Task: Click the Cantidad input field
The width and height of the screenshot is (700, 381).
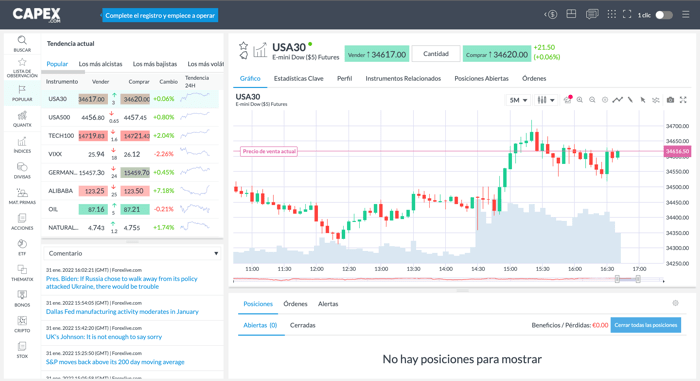Action: click(x=436, y=54)
